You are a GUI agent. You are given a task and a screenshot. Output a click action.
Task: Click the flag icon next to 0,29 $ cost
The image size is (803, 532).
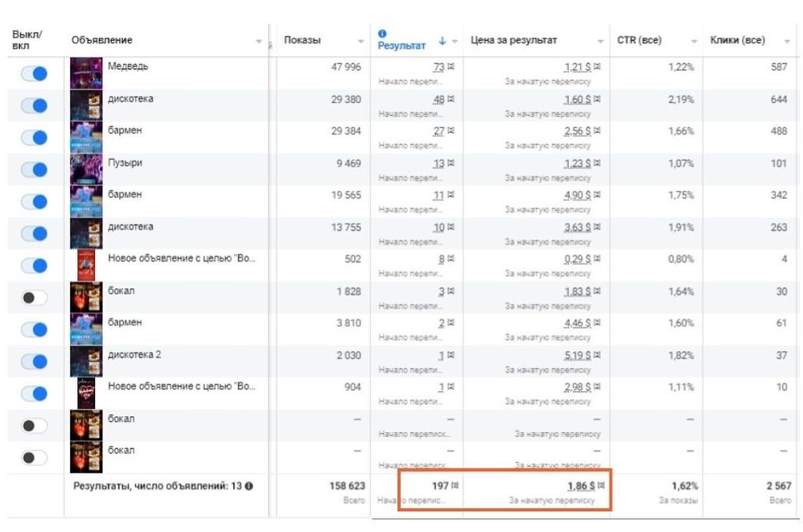pyautogui.click(x=596, y=259)
